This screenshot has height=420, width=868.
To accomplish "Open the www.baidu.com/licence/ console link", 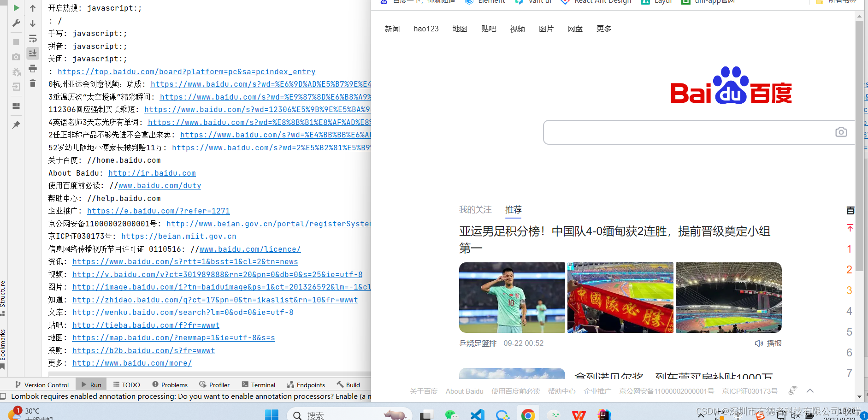I will click(x=250, y=249).
